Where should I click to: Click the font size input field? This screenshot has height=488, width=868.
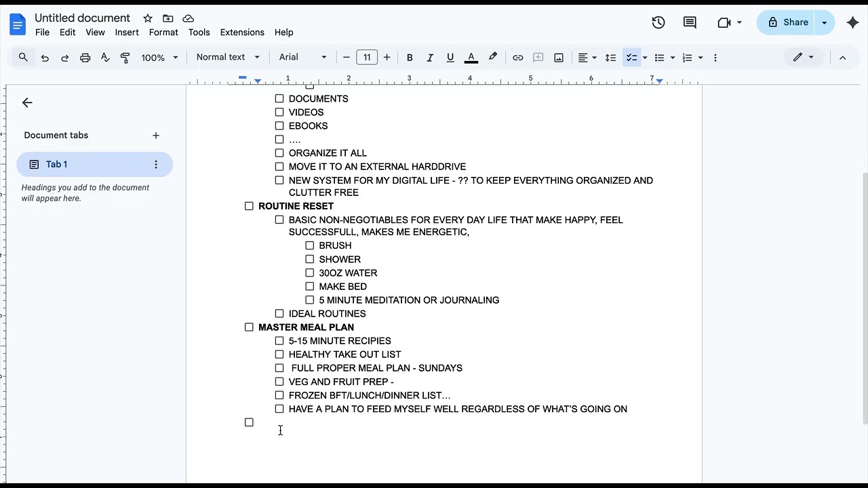(x=367, y=58)
